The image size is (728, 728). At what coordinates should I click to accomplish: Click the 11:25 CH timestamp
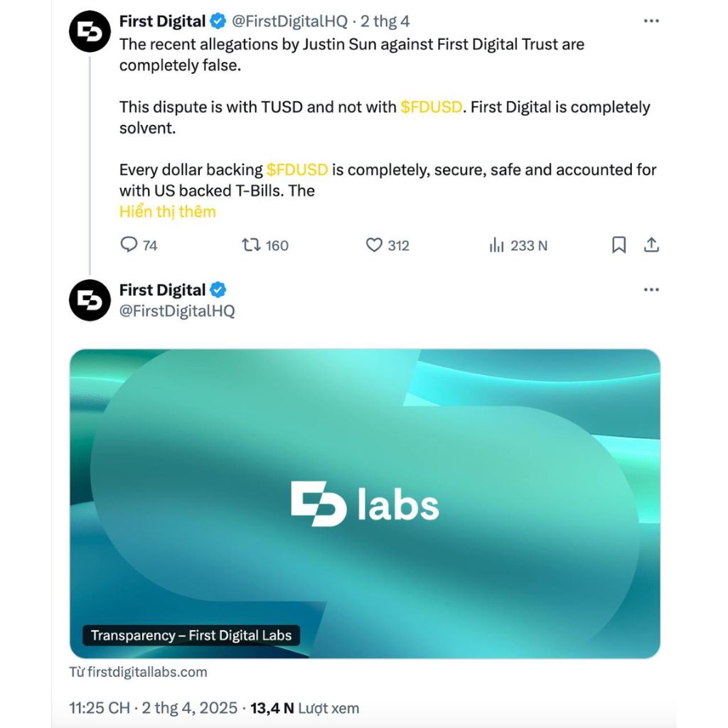[100, 708]
